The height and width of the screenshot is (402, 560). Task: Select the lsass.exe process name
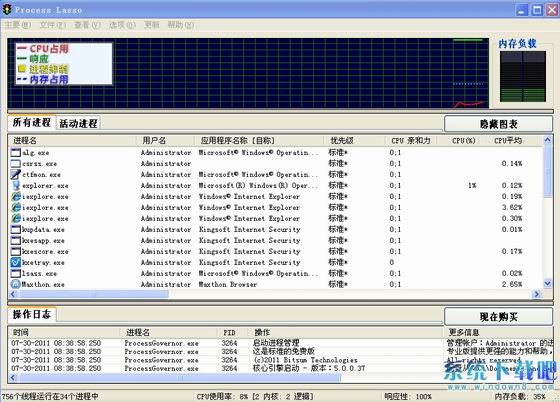(40, 273)
